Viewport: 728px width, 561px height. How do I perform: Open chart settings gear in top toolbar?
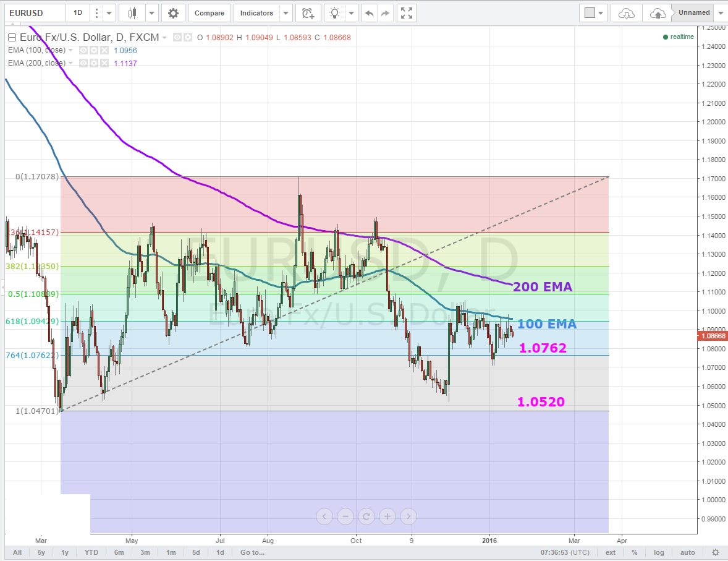click(173, 13)
